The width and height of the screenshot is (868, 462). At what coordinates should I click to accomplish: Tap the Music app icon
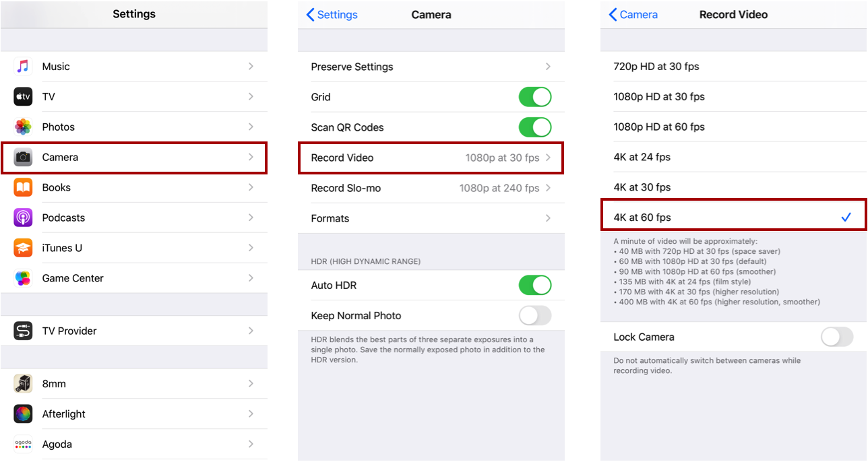[23, 67]
